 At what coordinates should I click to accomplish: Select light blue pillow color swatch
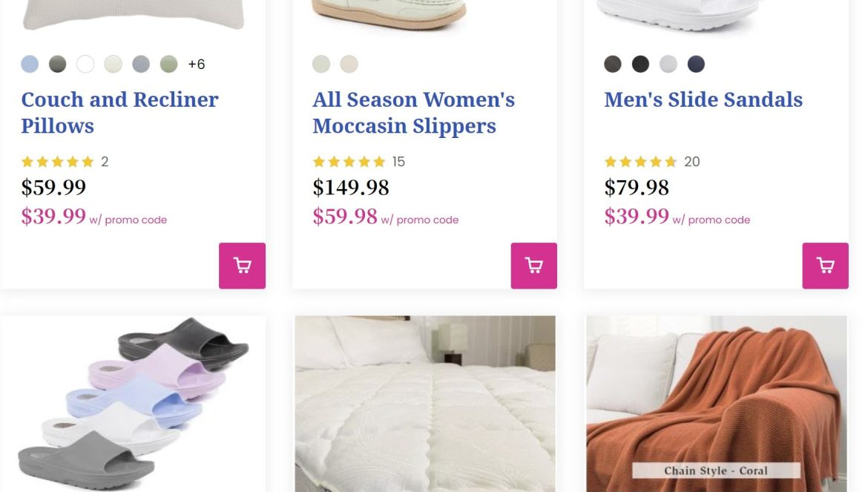(30, 65)
